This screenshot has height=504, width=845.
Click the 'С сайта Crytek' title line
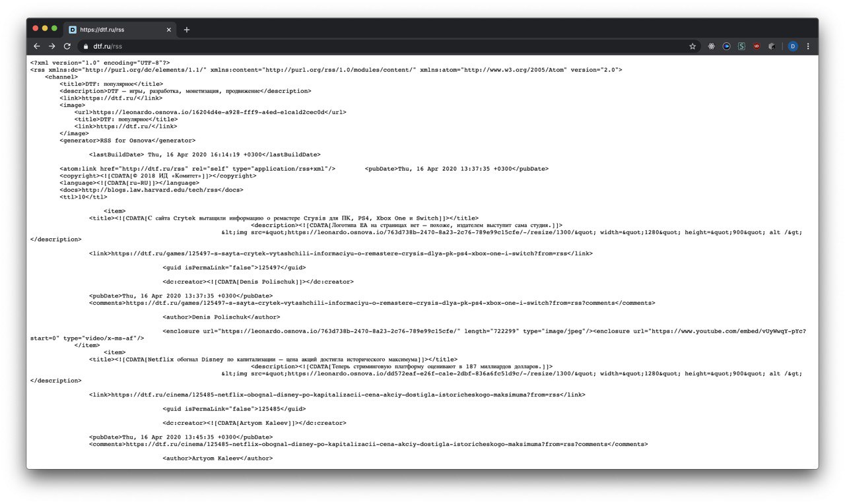pyautogui.click(x=284, y=218)
